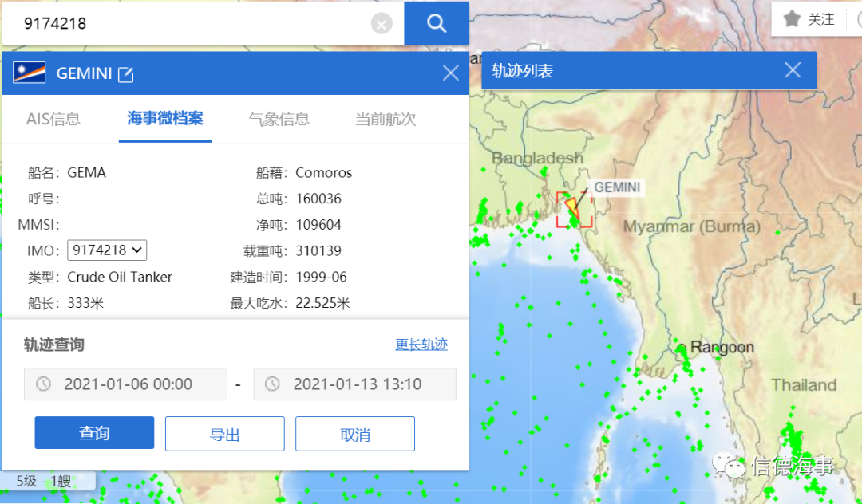Click the 导出 export button
Screen dimensions: 862x504
click(x=224, y=434)
